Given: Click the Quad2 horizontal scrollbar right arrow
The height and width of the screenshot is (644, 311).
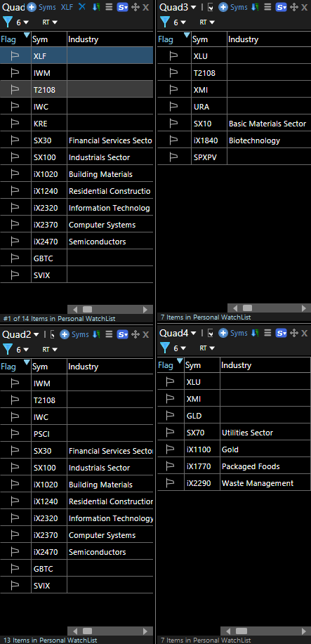Looking at the screenshot, I should (145, 631).
